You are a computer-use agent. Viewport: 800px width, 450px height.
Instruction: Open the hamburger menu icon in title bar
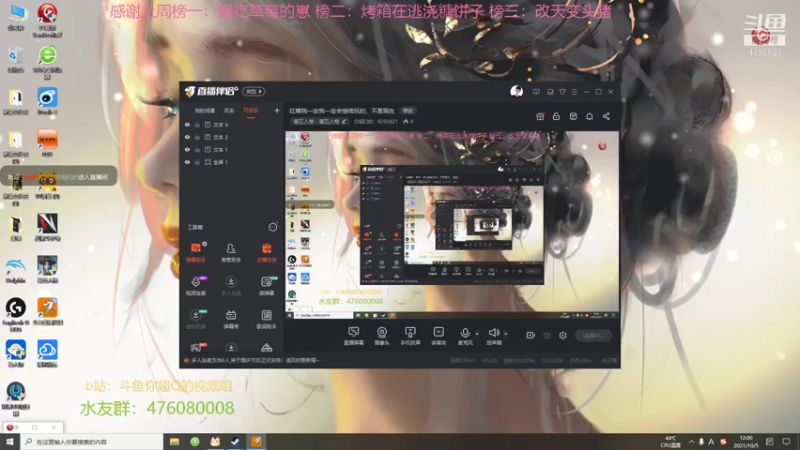(x=574, y=92)
